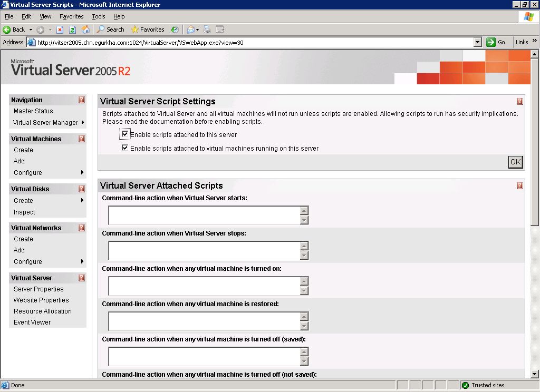540x392 pixels.
Task: Click the Edit page icon in toolbar
Action: pos(220,30)
